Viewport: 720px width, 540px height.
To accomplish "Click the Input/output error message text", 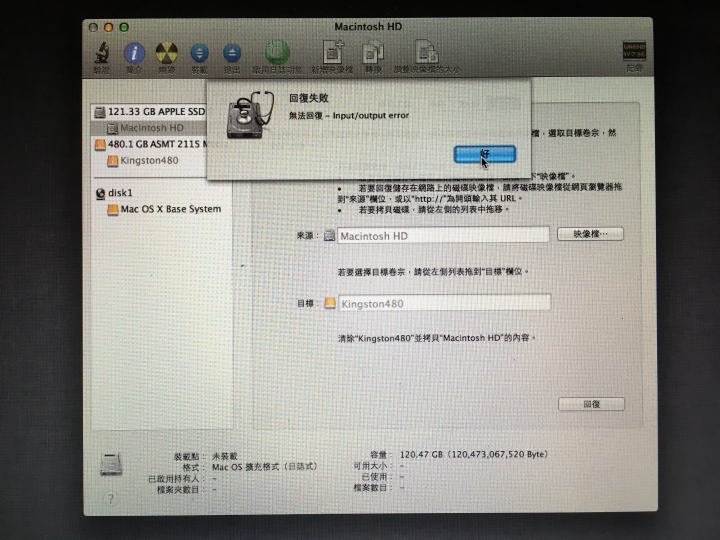I will click(349, 116).
